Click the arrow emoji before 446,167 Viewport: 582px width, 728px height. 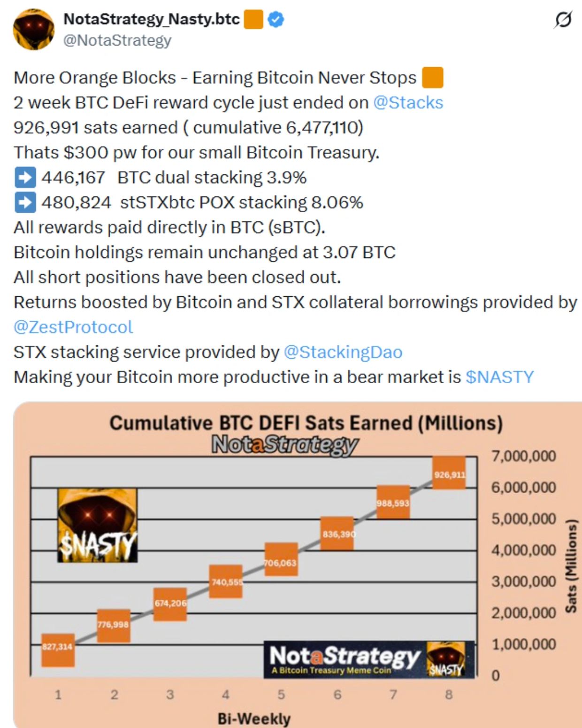coord(24,178)
